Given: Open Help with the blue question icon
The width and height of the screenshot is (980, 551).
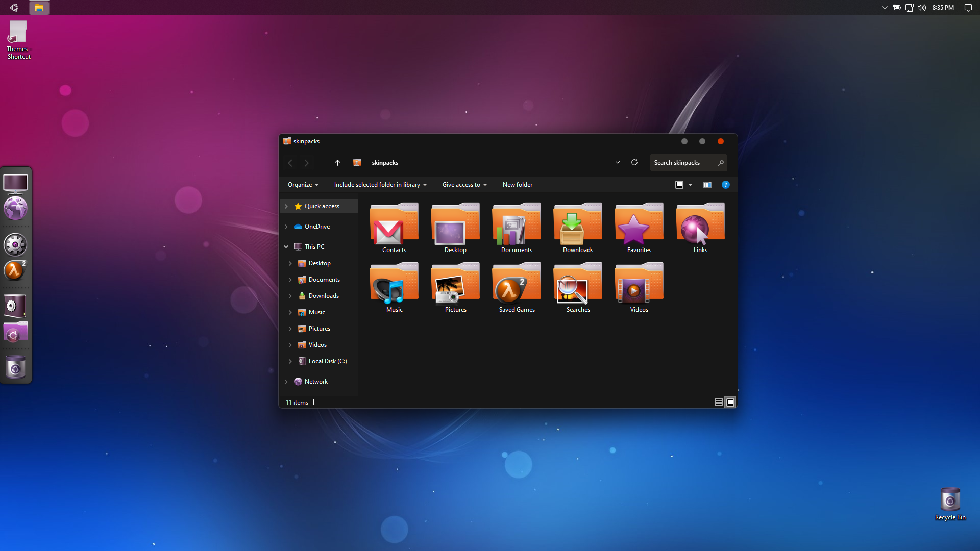Looking at the screenshot, I should point(725,185).
